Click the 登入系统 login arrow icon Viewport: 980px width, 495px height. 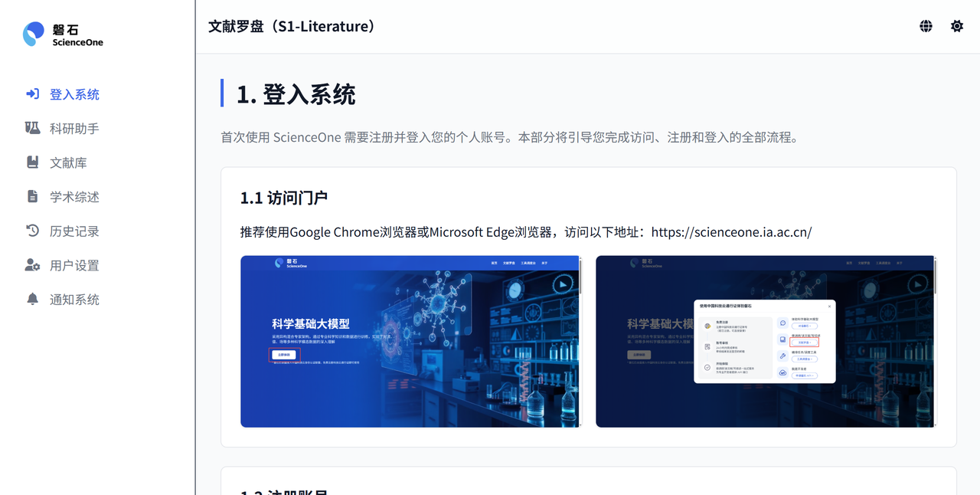pos(31,93)
